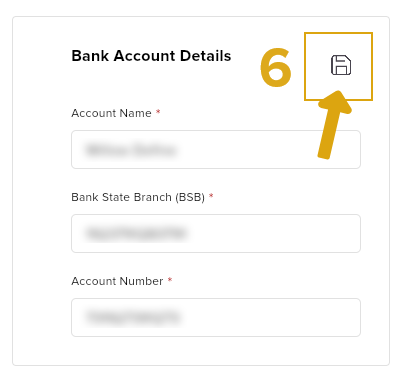Select the red asterisk beside Account Name

[158, 112]
